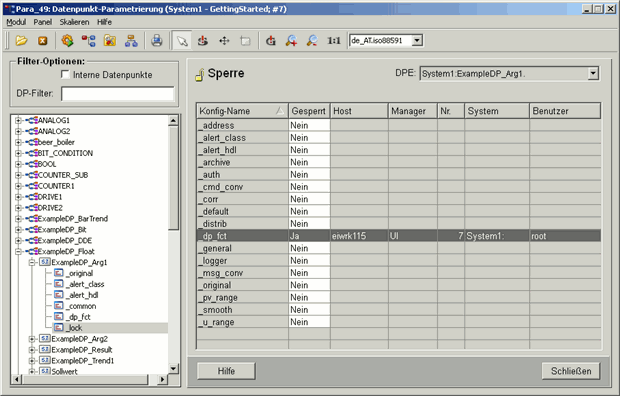Click the zoom in magnifier icon
620x396 pixels.
click(291, 40)
